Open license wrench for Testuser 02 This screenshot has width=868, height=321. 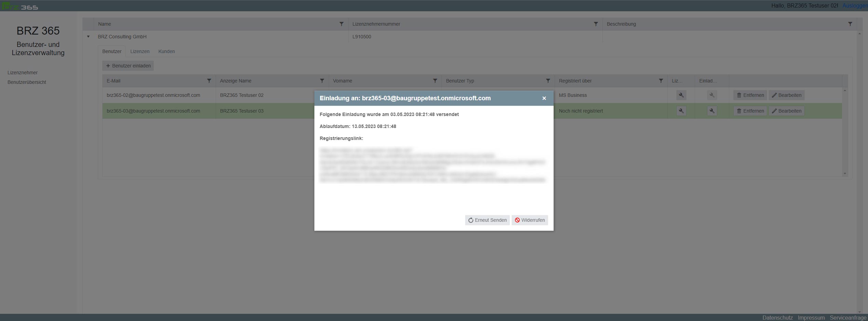click(x=681, y=95)
